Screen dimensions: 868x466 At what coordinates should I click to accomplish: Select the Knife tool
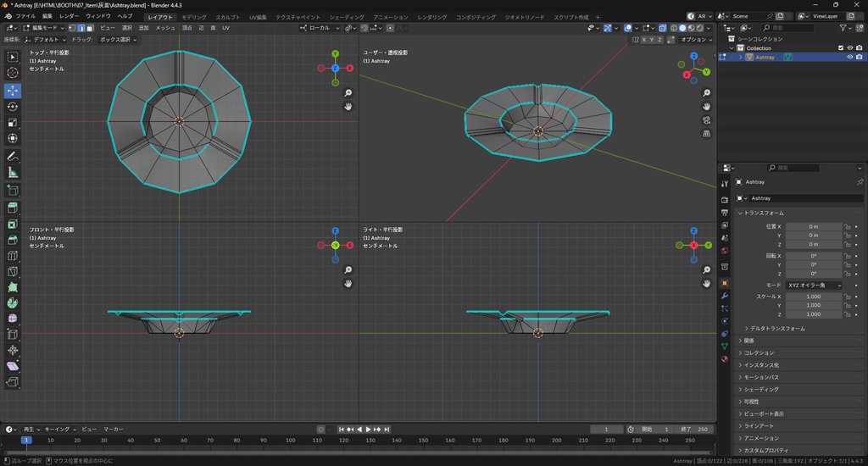pos(12,271)
